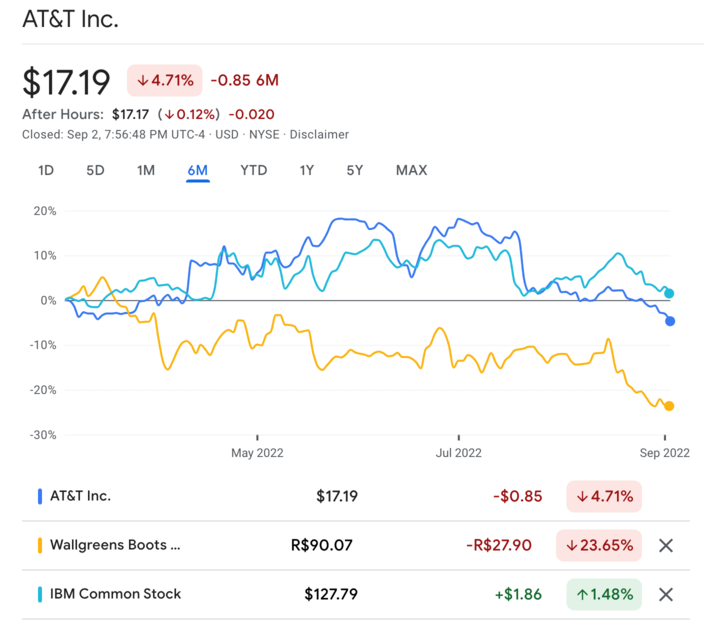Select the 5Y time range

click(x=355, y=171)
